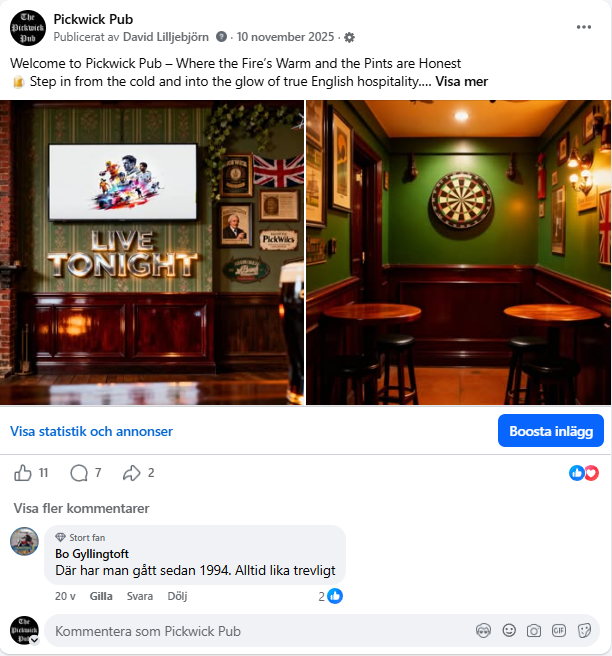Open the dartboard room photo
Image resolution: width=612 pixels, height=656 pixels.
(458, 252)
